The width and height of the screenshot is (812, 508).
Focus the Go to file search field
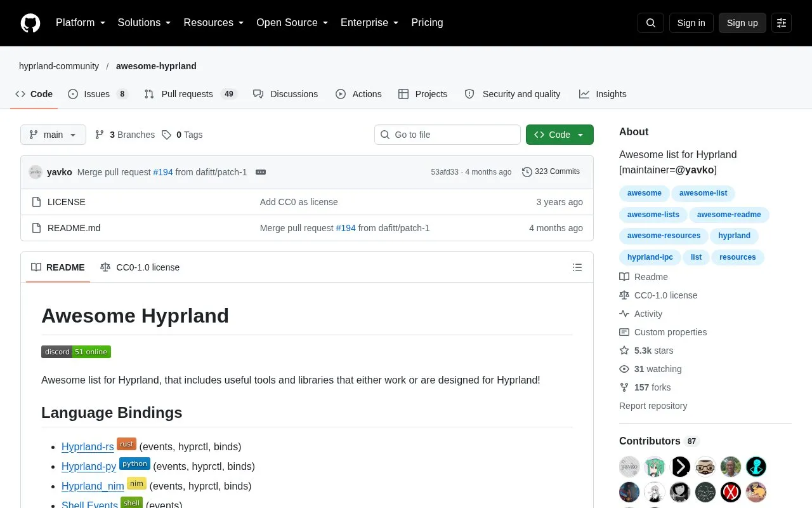click(447, 135)
